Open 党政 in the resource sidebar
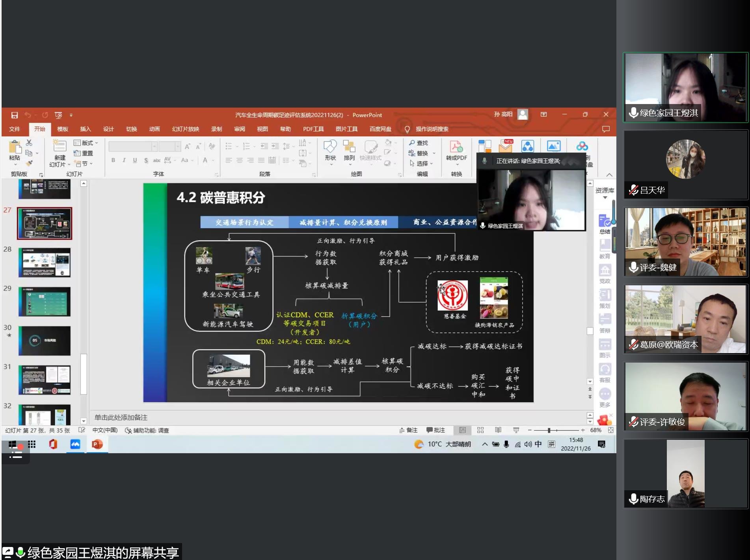 pyautogui.click(x=605, y=274)
